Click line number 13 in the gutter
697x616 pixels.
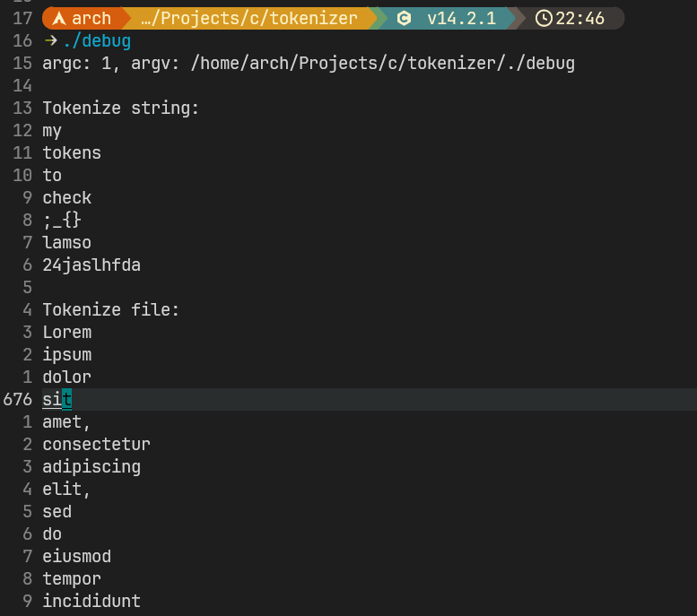(x=22, y=108)
